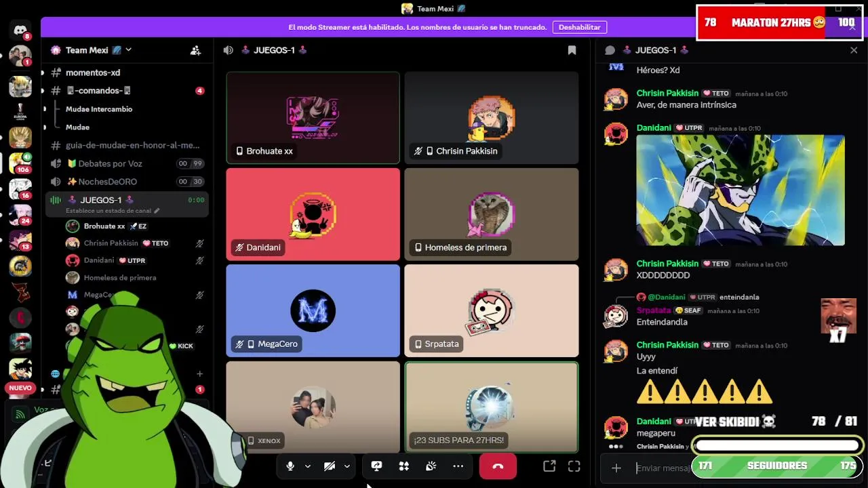Open the Cell image posted by Danidani
Viewport: 868px width, 488px height.
741,190
